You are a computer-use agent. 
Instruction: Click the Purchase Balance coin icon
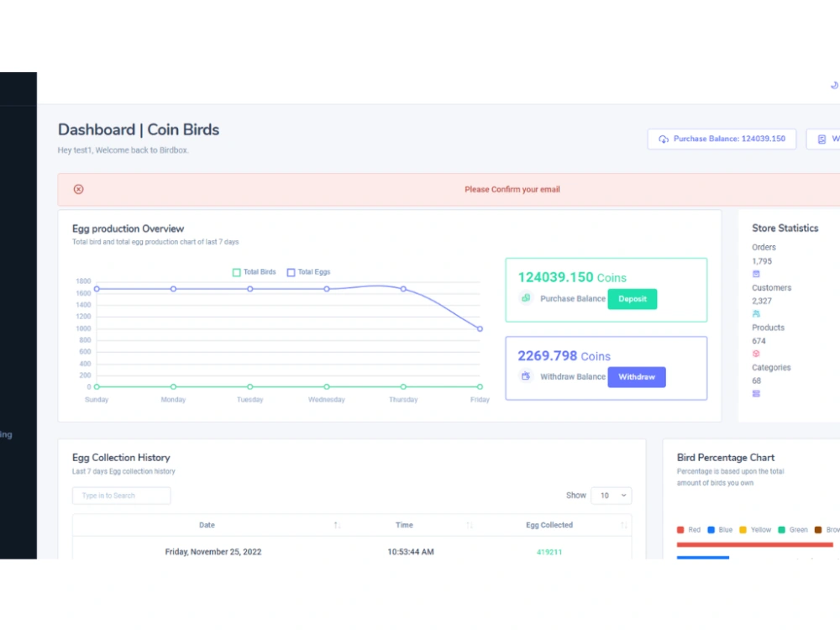point(526,298)
